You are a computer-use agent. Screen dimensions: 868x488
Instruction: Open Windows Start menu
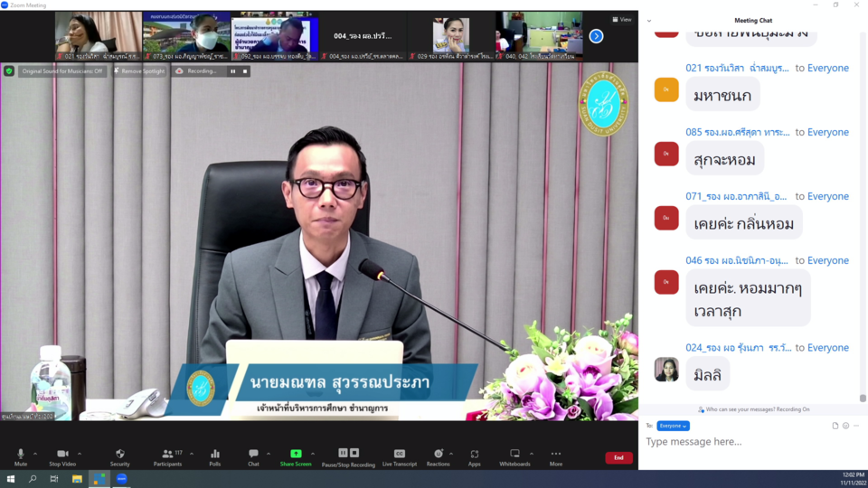(11, 479)
